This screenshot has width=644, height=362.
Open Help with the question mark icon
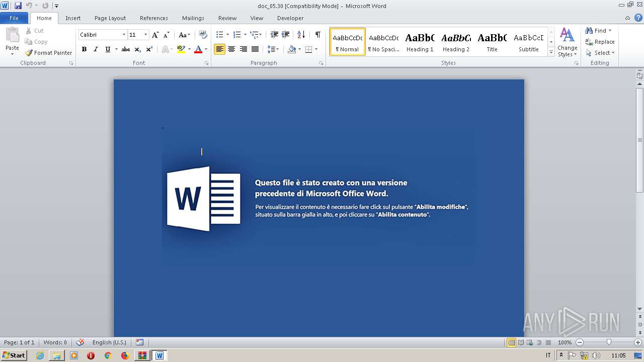(x=638, y=18)
